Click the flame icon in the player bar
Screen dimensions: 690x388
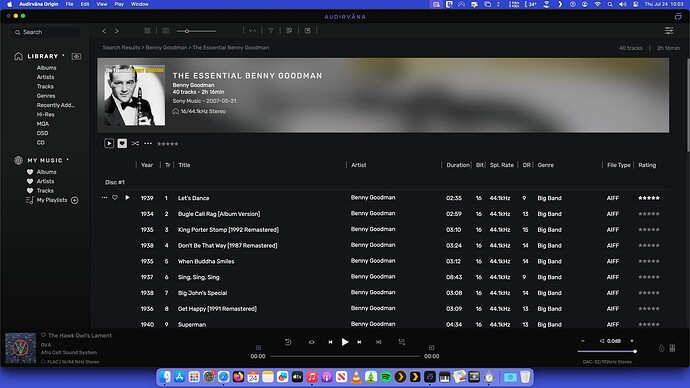(661, 348)
